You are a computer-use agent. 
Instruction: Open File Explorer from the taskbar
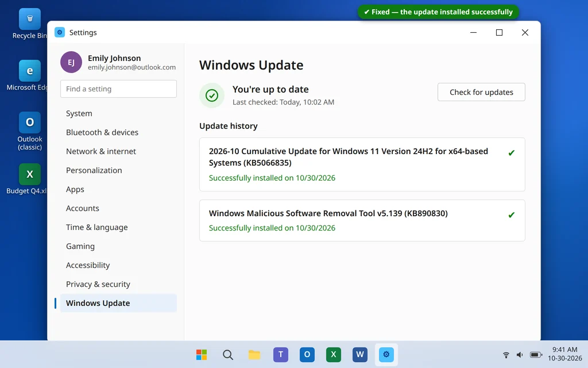(254, 354)
